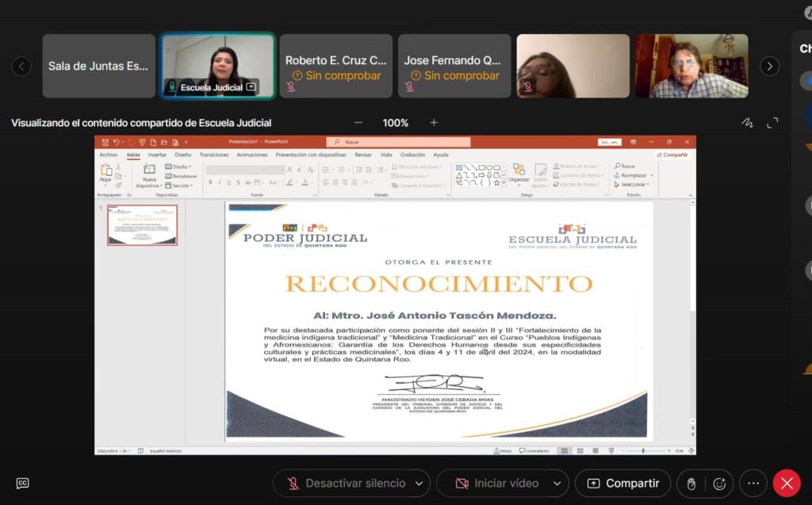
Task: Toggle Italic formatting button
Action: (220, 182)
